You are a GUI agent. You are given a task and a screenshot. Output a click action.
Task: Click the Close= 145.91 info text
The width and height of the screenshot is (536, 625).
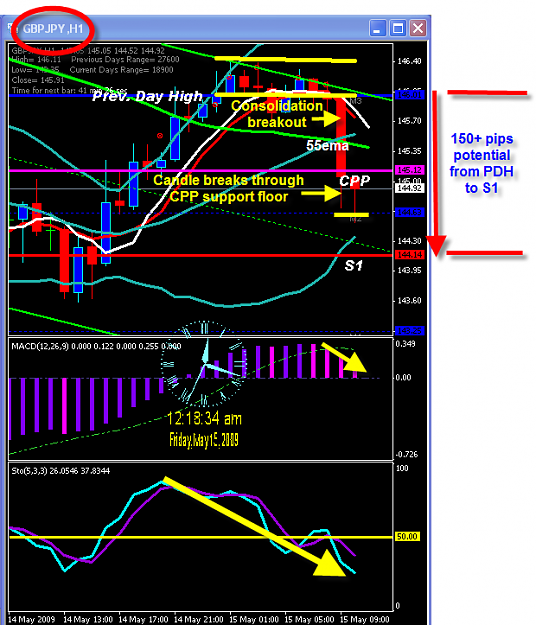[38, 80]
